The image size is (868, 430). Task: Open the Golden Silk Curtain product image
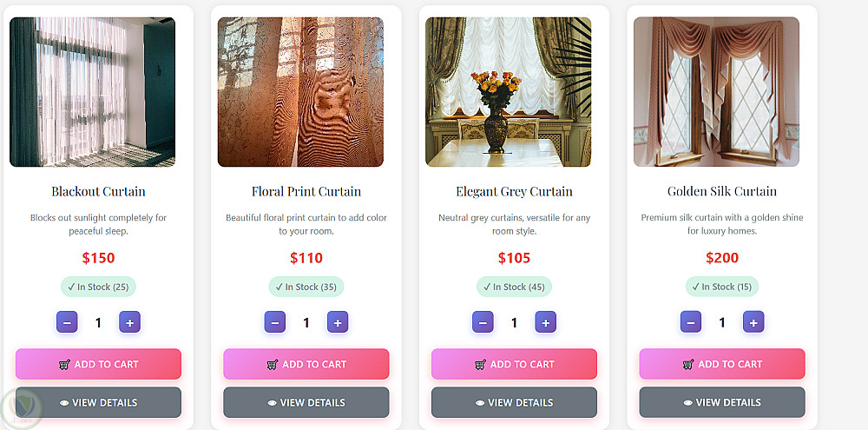click(716, 92)
